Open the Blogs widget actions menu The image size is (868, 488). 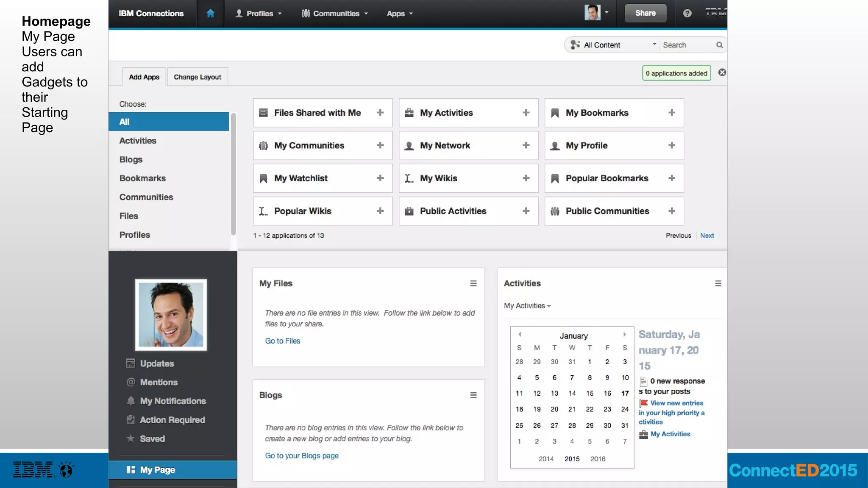click(x=473, y=395)
